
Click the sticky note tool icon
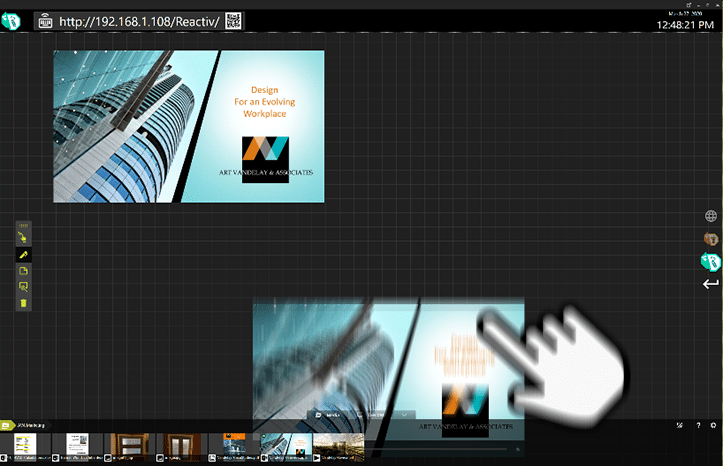[24, 271]
